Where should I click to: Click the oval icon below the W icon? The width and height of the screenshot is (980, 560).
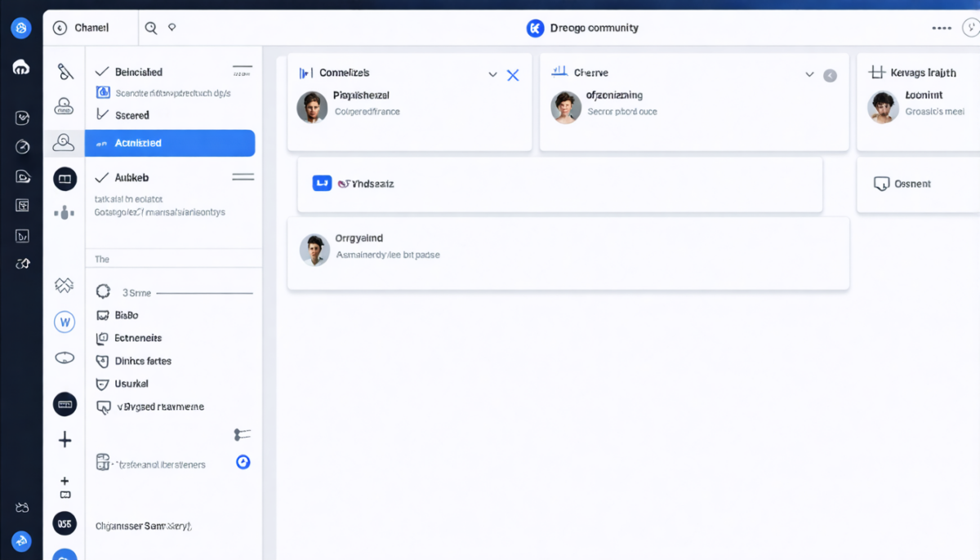[x=65, y=358]
